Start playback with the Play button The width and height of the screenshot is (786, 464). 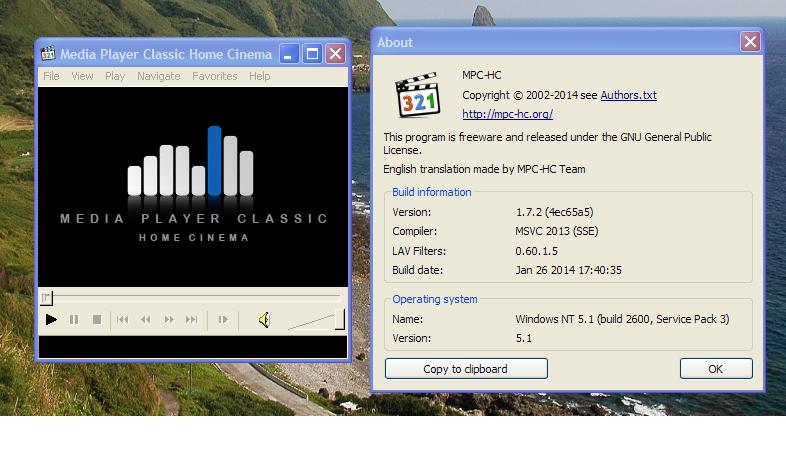click(x=51, y=319)
